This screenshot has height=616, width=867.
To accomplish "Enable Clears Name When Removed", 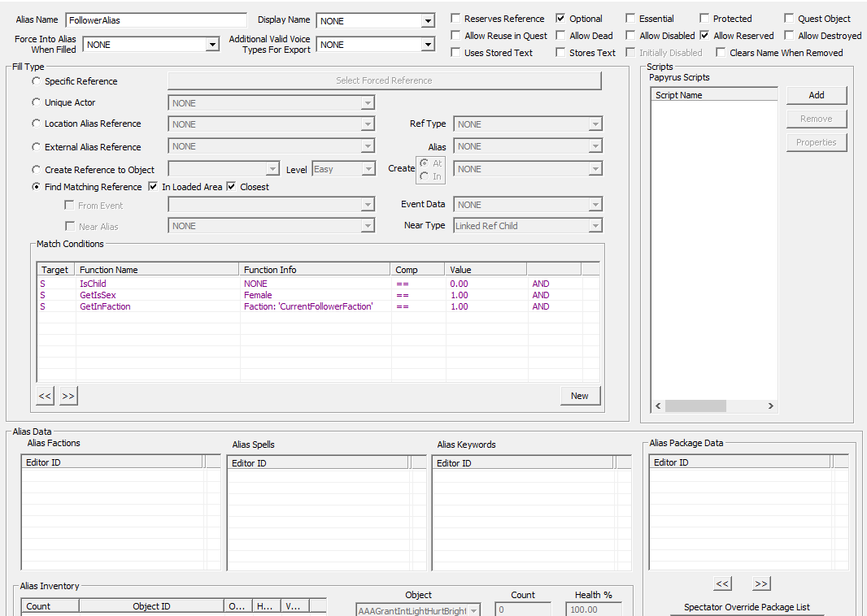I will pyautogui.click(x=721, y=52).
